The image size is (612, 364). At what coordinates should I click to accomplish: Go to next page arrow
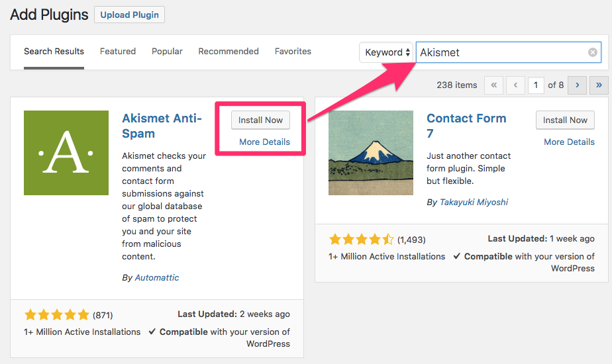(x=578, y=85)
